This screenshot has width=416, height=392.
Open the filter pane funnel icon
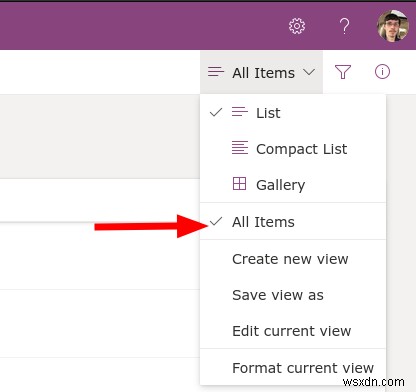click(x=343, y=72)
